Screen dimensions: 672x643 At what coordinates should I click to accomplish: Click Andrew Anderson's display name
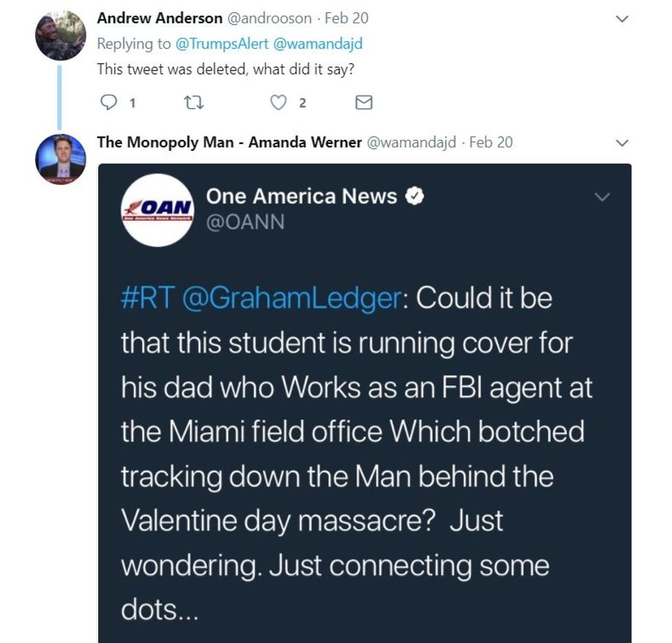click(x=160, y=19)
